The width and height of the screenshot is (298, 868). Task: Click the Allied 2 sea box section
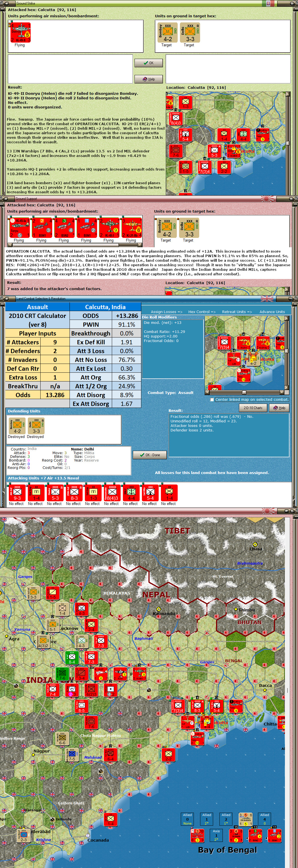(x=226, y=819)
